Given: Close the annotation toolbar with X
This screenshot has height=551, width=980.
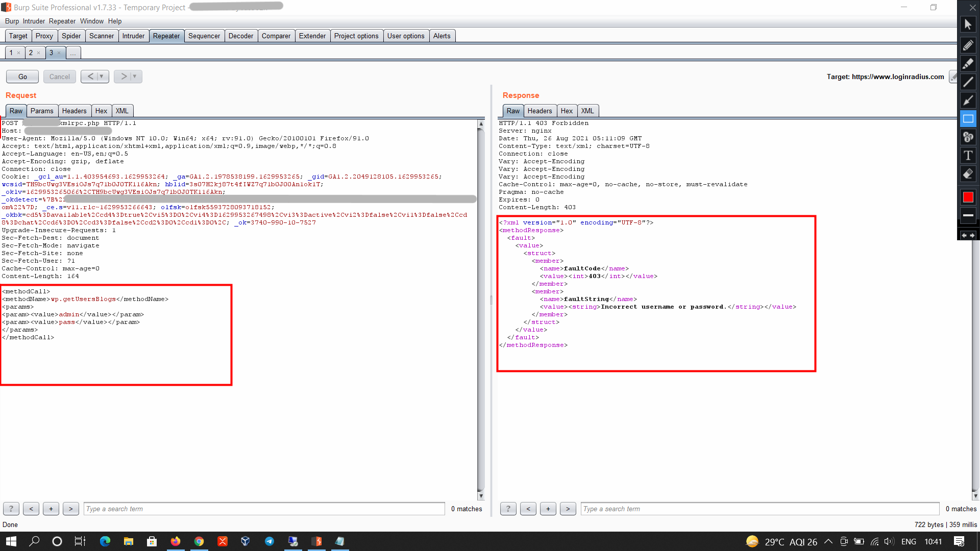Looking at the screenshot, I should click(x=973, y=7).
